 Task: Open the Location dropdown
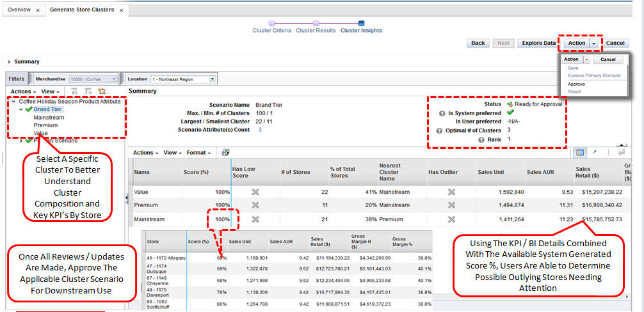[x=214, y=79]
